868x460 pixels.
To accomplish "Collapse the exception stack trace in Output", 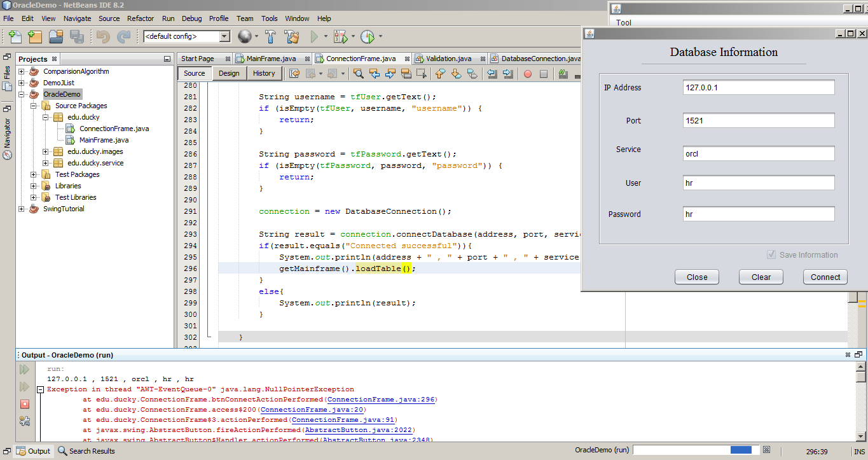I will click(x=40, y=389).
